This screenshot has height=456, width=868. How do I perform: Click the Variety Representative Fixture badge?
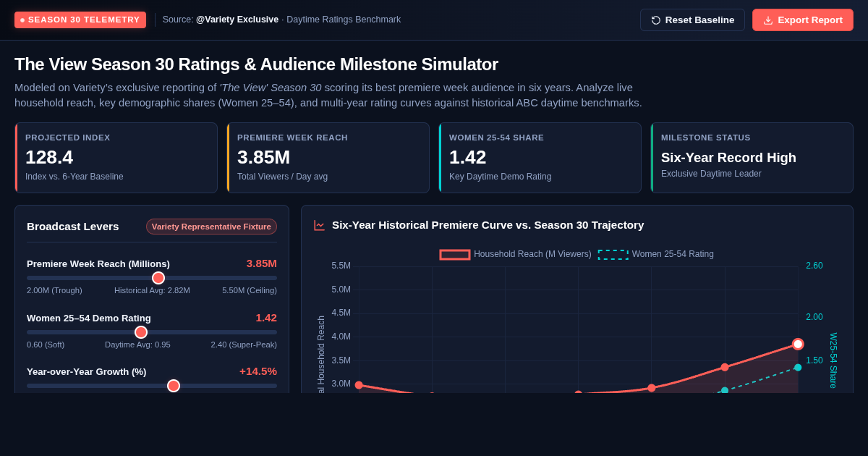211,227
